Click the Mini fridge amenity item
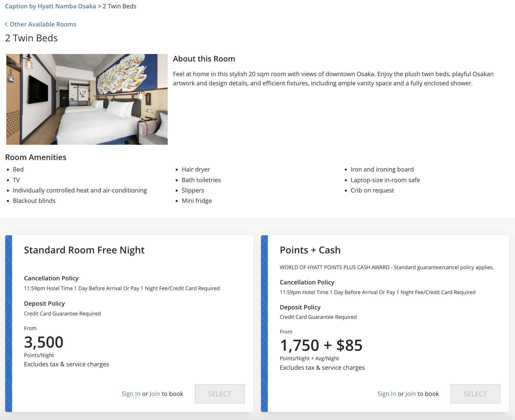The height and width of the screenshot is (420, 515). coord(197,201)
